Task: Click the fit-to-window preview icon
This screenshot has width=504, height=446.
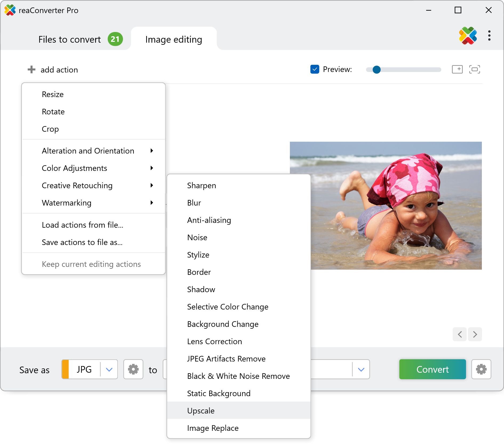Action: pyautogui.click(x=474, y=69)
